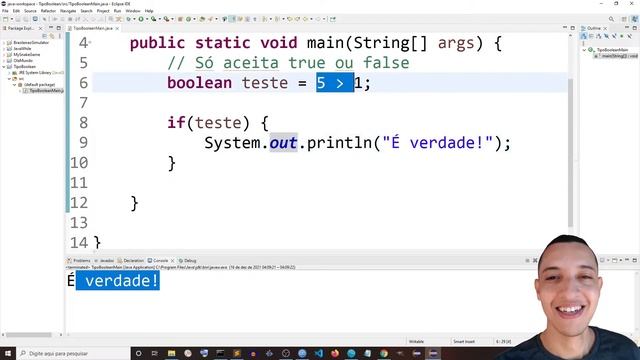
Task: Collapse the src folder
Action: coord(9,79)
